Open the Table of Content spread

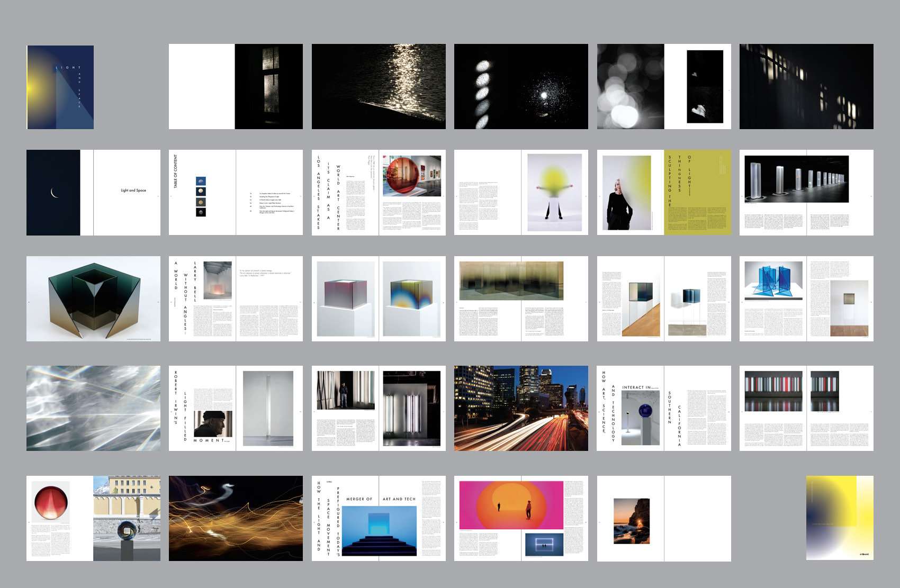236,193
